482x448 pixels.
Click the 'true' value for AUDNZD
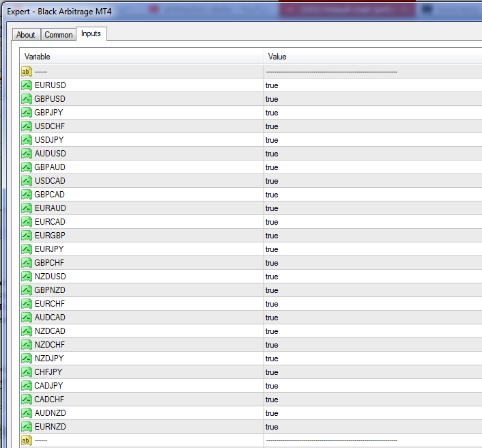pos(272,413)
